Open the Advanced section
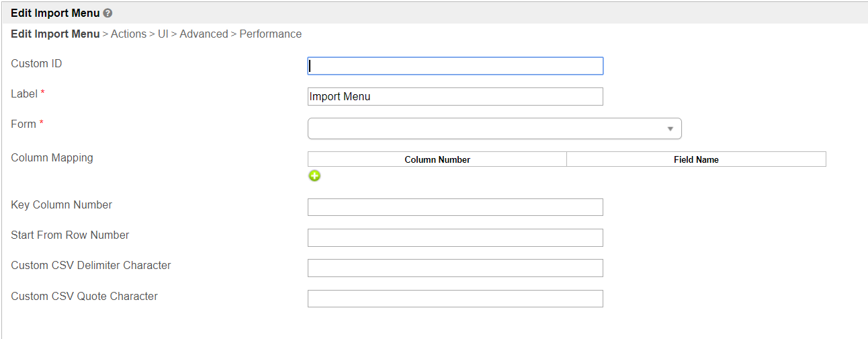868x339 pixels. 204,34
